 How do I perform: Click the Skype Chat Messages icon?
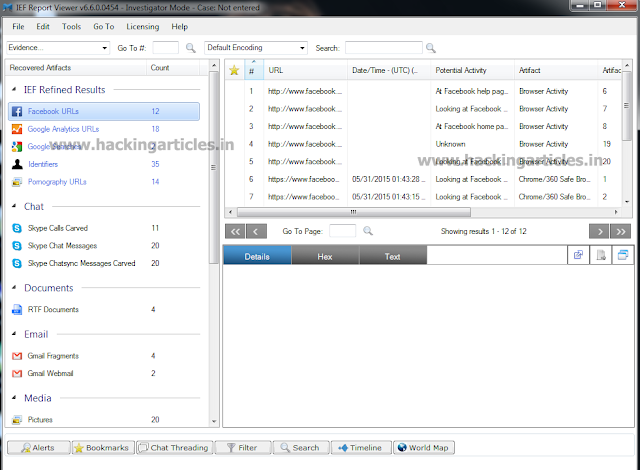tap(17, 246)
